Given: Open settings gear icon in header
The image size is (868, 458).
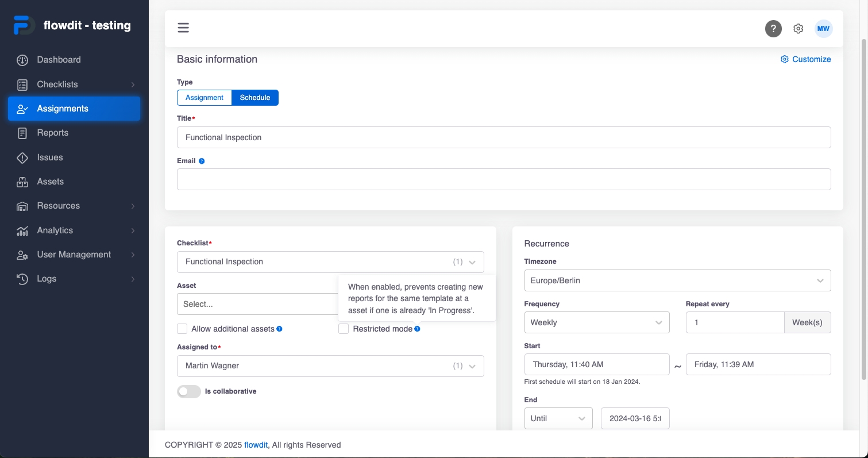Looking at the screenshot, I should [x=798, y=29].
